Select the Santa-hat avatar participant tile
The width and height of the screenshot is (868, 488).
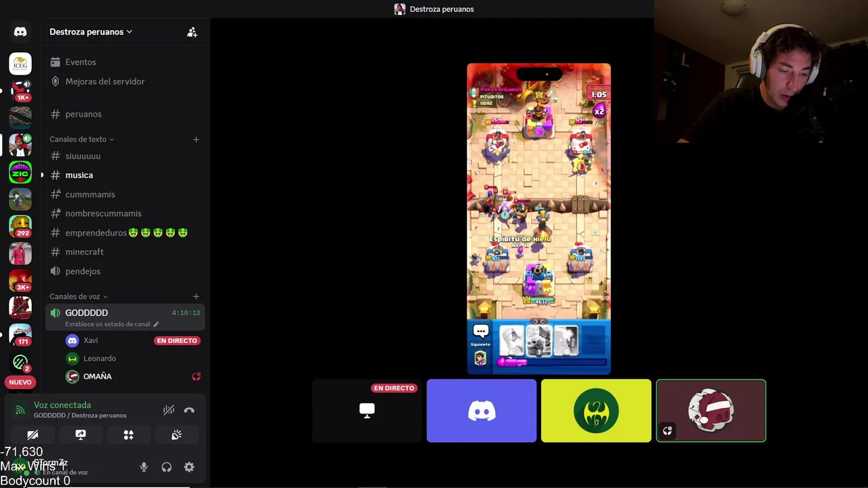click(x=711, y=411)
